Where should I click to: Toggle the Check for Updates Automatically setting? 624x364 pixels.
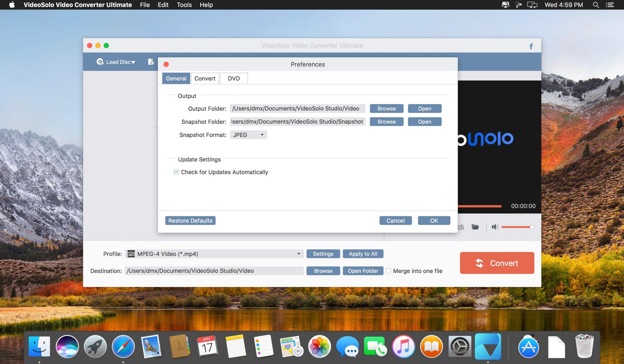coord(176,172)
